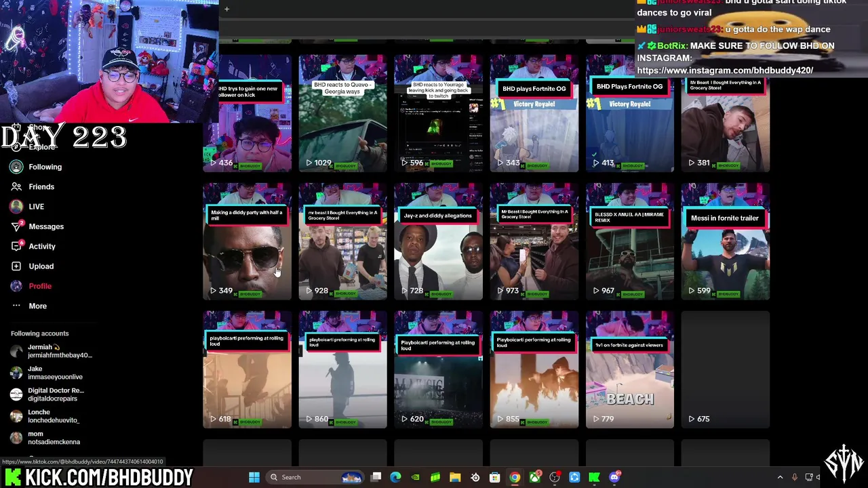Open the Activity notifications icon

(16, 246)
